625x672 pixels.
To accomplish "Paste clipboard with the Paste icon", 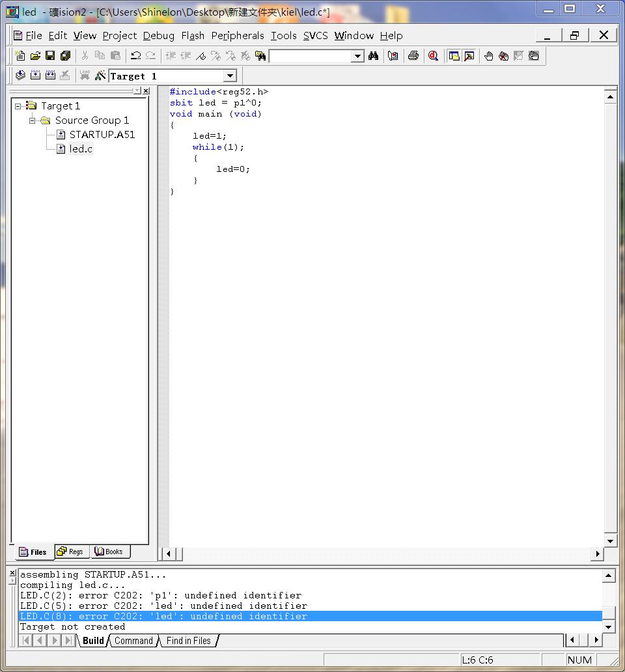I will coord(115,56).
